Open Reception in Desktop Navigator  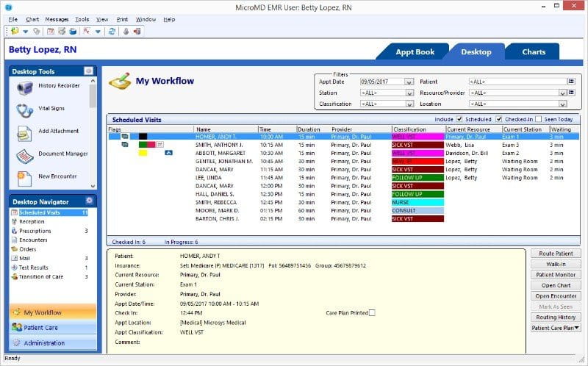(32, 222)
